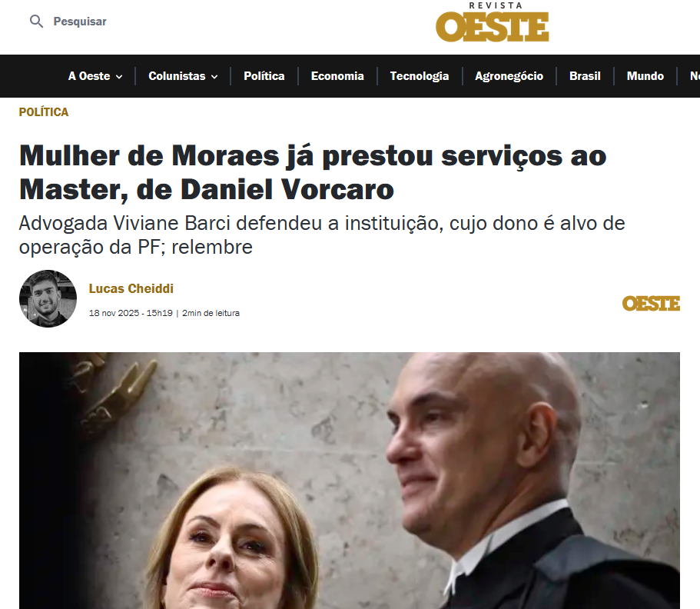Go to the Economia section
Viewport: 700px width, 609px height.
pyautogui.click(x=337, y=76)
